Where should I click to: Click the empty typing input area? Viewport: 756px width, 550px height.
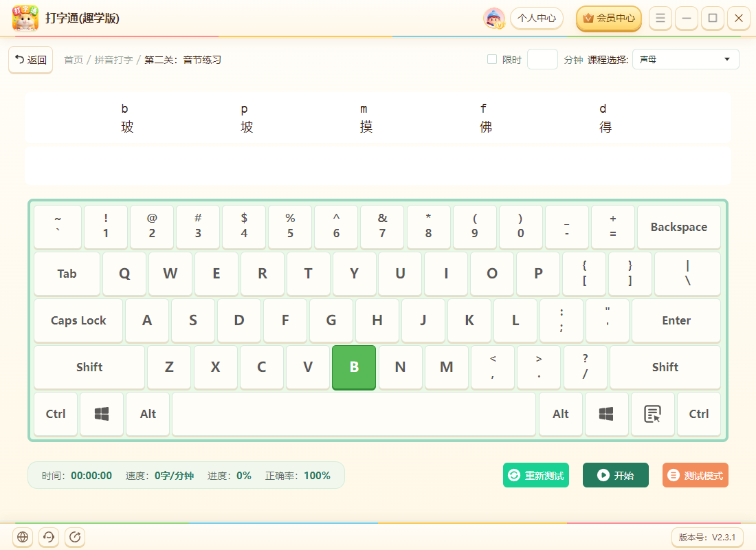pyautogui.click(x=378, y=166)
